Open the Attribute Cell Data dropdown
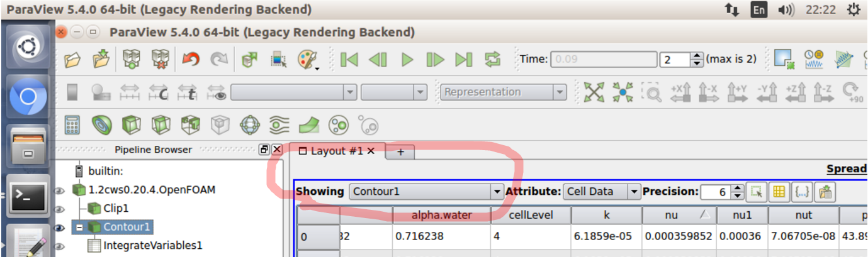Screen dimensions: 868x257 (x=601, y=192)
